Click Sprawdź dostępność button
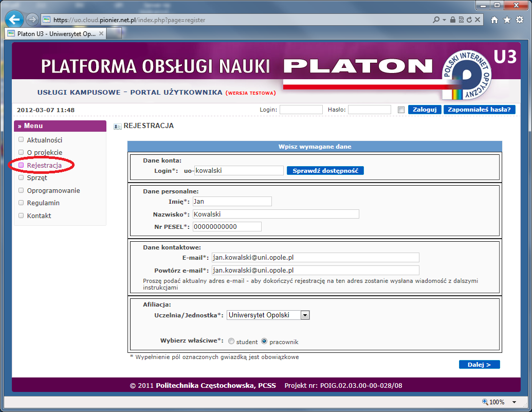Screen dimensions: 532x412 (325, 170)
